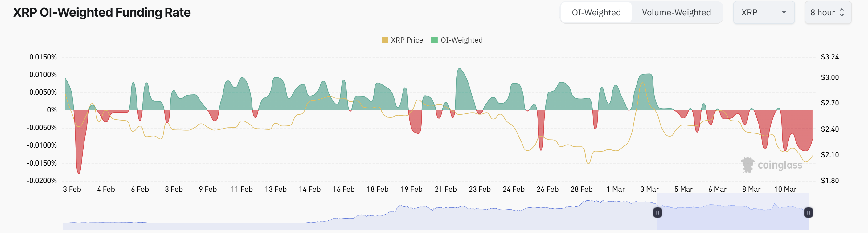Click the $3.24 price axis label
Viewport: 868px width, 233px height.
click(x=829, y=57)
